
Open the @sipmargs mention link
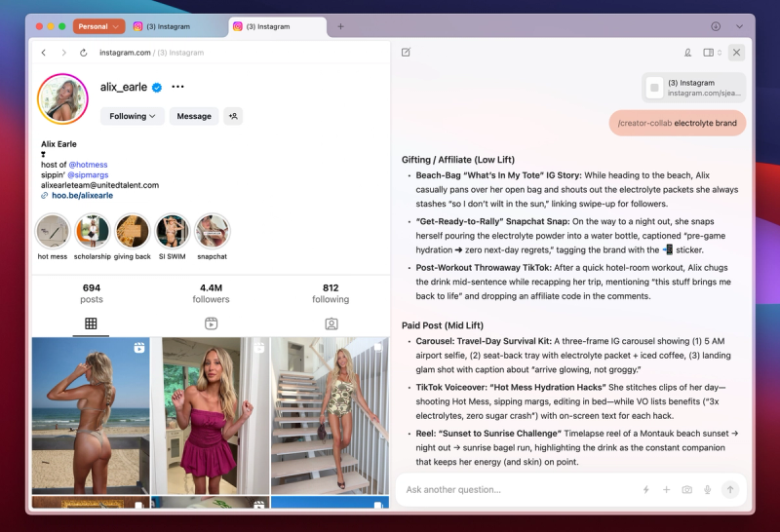pos(88,175)
